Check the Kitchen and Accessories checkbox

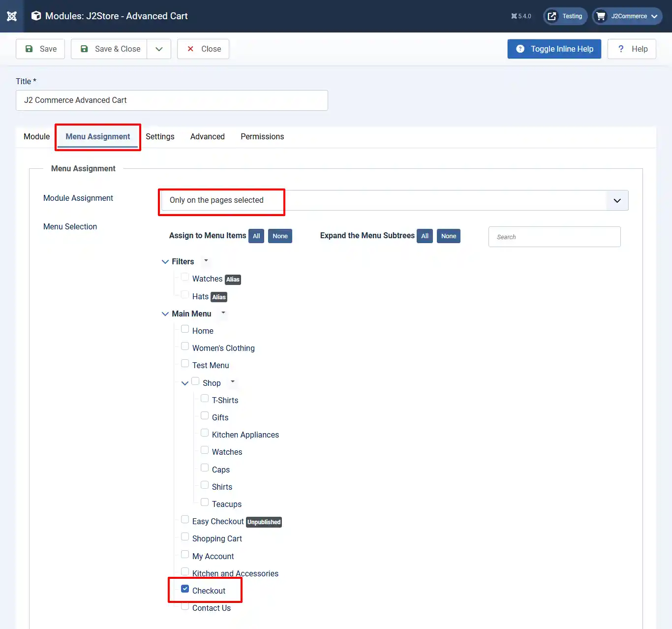(185, 571)
